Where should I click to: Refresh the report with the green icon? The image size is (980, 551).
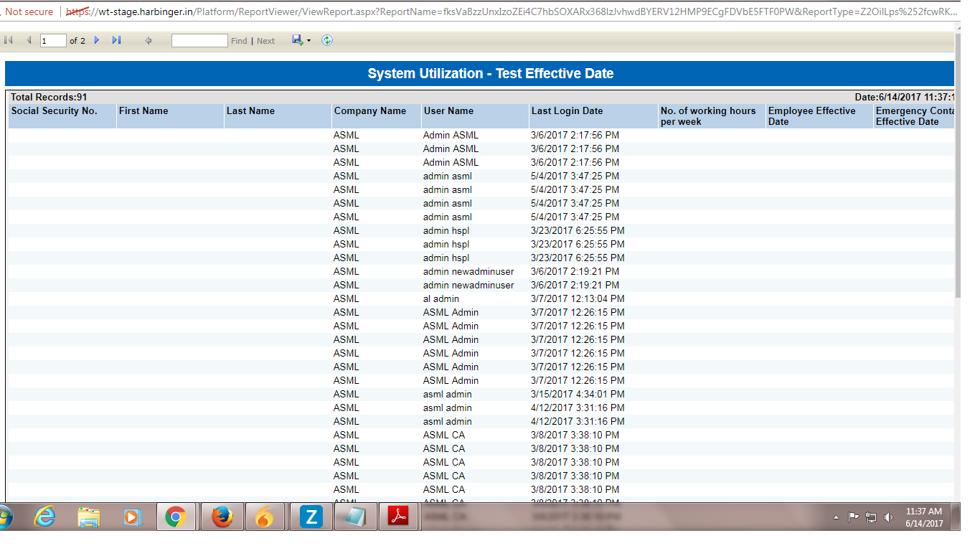[x=327, y=41]
